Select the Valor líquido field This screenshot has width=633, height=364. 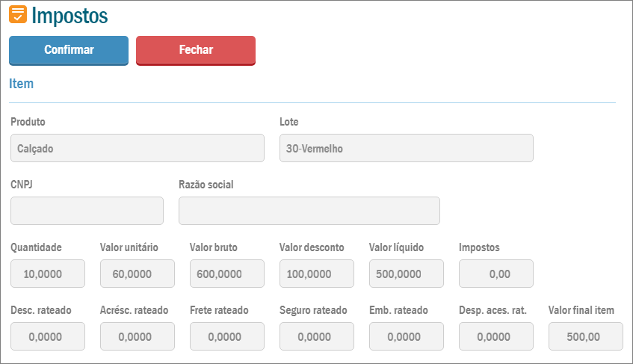click(x=407, y=274)
